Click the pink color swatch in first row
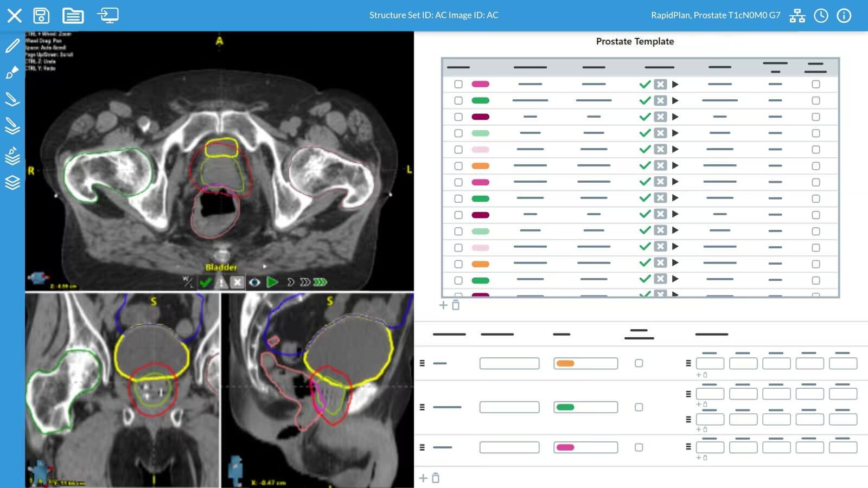The image size is (868, 488). point(480,84)
